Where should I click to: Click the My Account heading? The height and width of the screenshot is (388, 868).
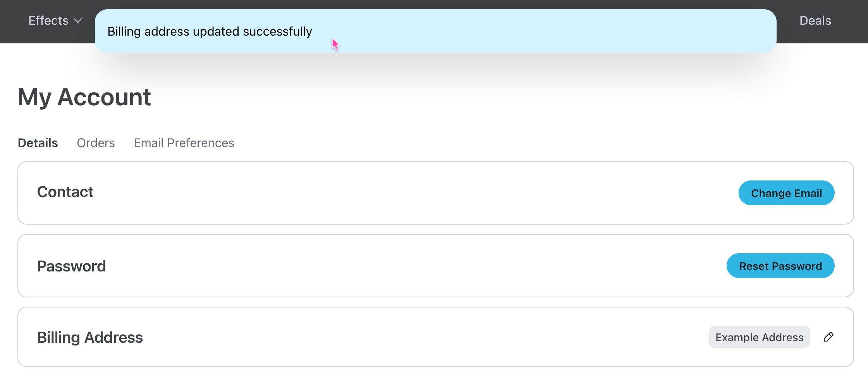[x=84, y=97]
